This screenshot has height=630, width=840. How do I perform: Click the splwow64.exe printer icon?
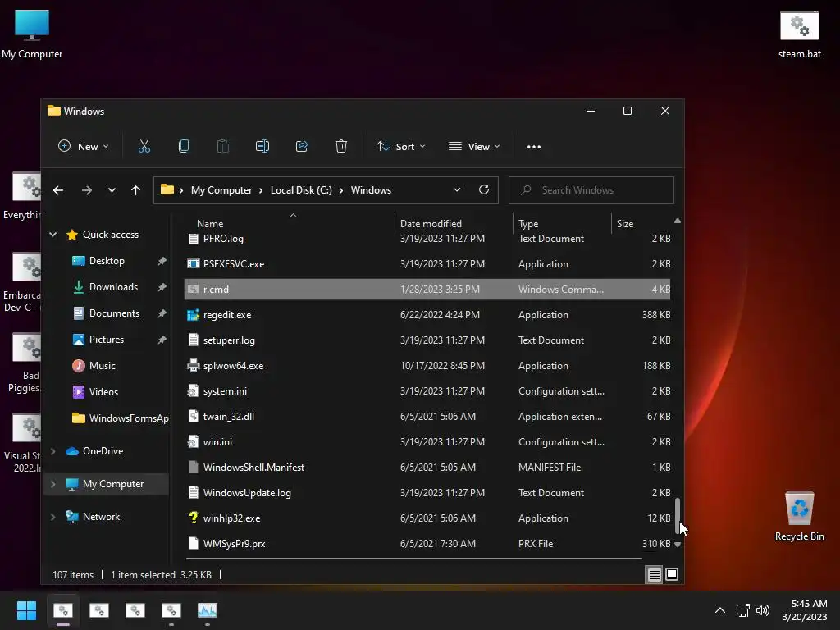(193, 366)
